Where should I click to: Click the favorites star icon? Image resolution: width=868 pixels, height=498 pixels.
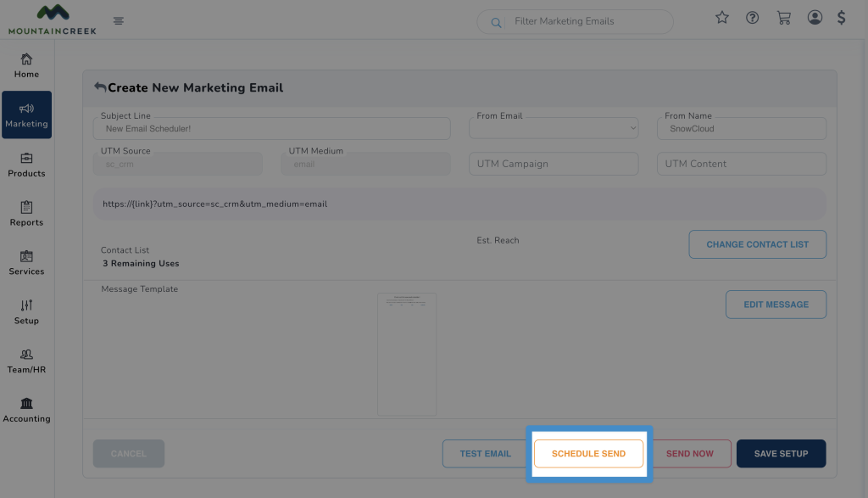point(722,18)
